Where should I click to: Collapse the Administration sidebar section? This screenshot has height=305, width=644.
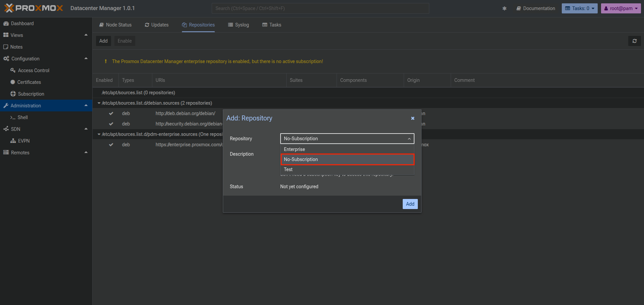(86, 105)
